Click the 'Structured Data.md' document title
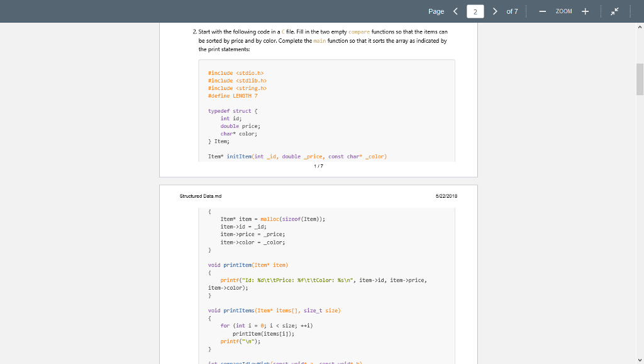Screen dimensions: 644x364 (199, 196)
